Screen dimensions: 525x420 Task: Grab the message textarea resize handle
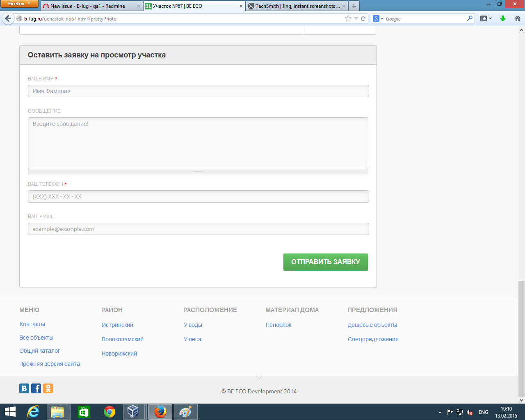[198, 172]
